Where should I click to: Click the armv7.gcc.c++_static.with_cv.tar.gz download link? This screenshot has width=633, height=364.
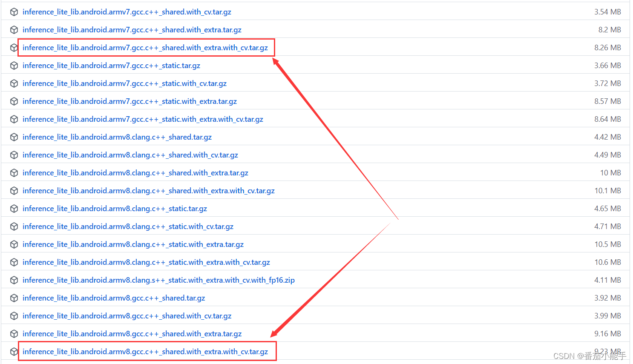pyautogui.click(x=125, y=83)
